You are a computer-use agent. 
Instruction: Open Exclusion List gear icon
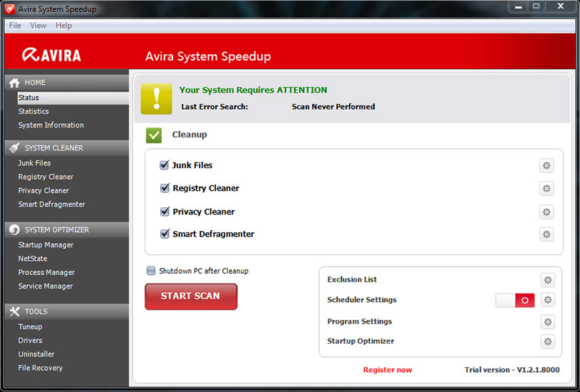548,280
